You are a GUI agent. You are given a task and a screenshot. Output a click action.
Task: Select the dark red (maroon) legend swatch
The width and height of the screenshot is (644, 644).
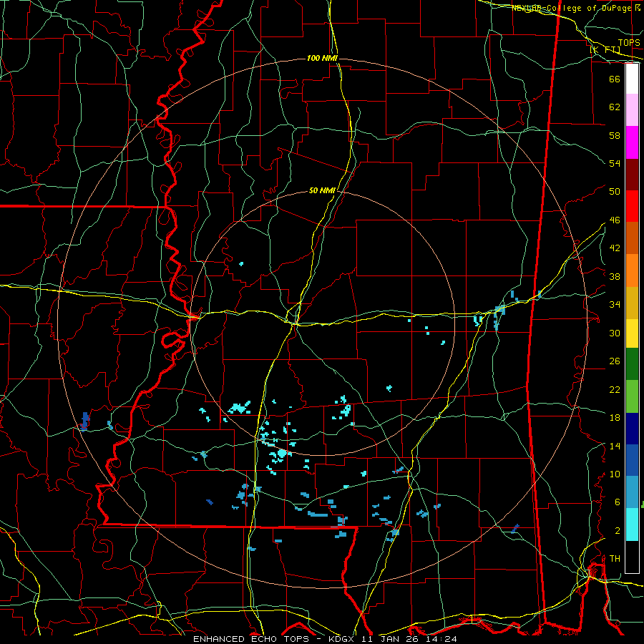(632, 174)
